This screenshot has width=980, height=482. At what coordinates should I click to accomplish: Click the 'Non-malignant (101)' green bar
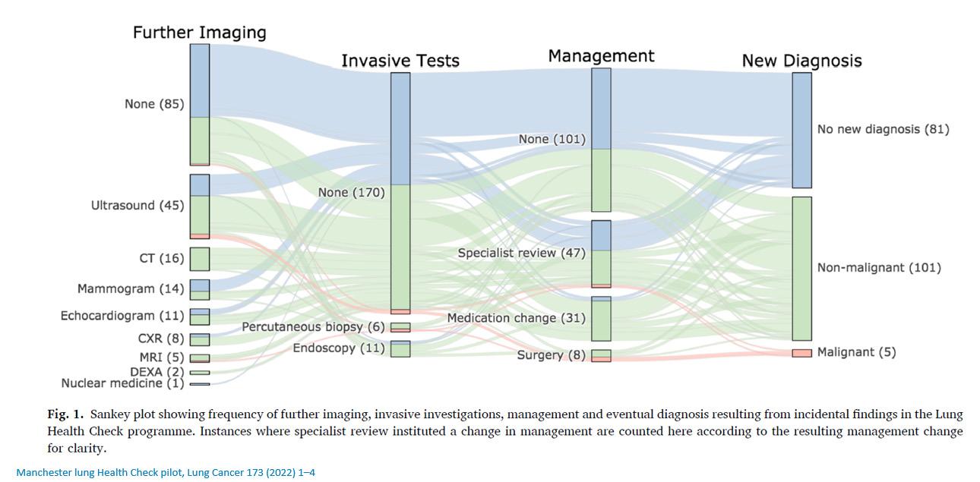(x=801, y=268)
